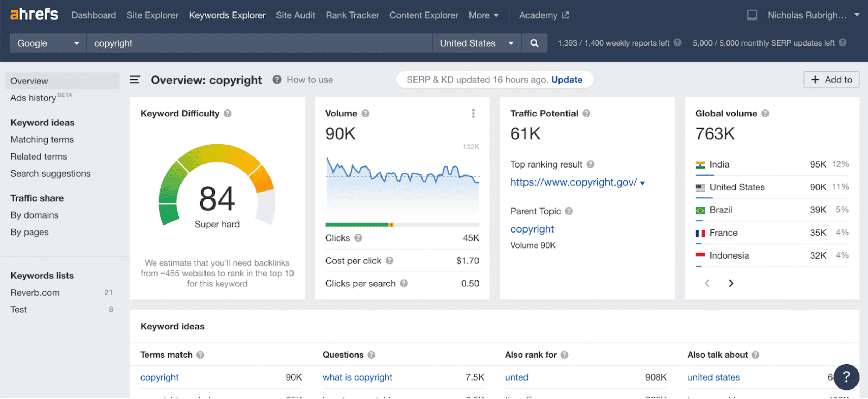Click united states in Also talk about
The width and height of the screenshot is (868, 399).
click(x=713, y=377)
